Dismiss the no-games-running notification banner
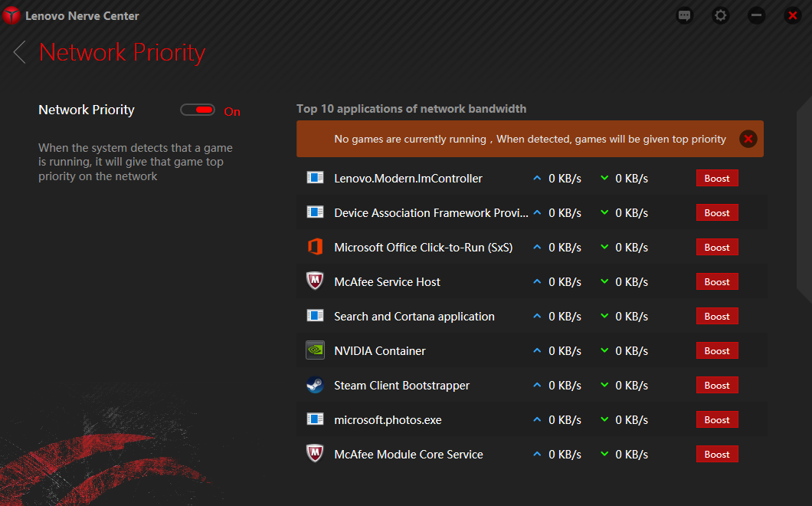This screenshot has width=812, height=506. click(x=748, y=139)
